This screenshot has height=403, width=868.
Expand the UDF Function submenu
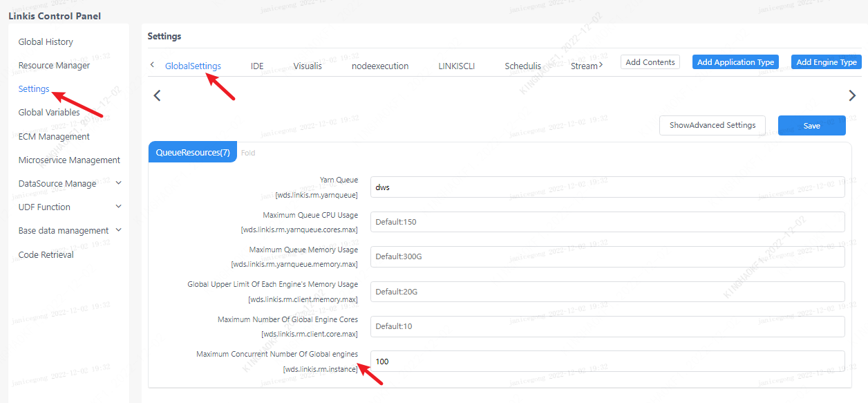pos(118,207)
